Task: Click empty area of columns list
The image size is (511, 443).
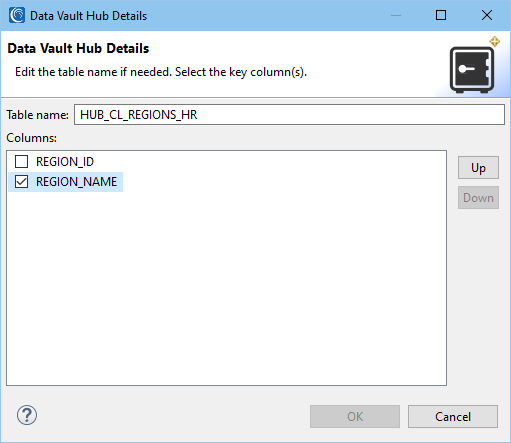Action: (227, 287)
